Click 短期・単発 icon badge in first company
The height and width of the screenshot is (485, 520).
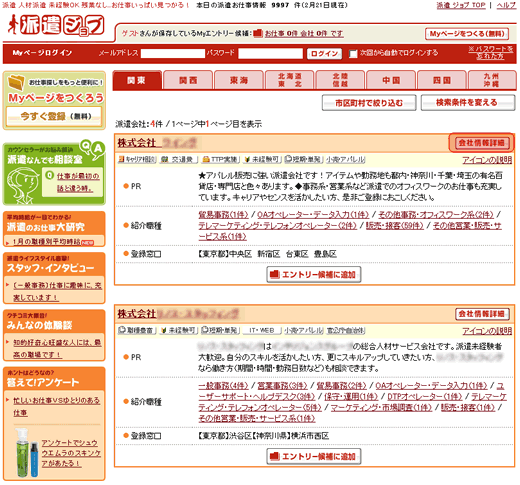[304, 159]
